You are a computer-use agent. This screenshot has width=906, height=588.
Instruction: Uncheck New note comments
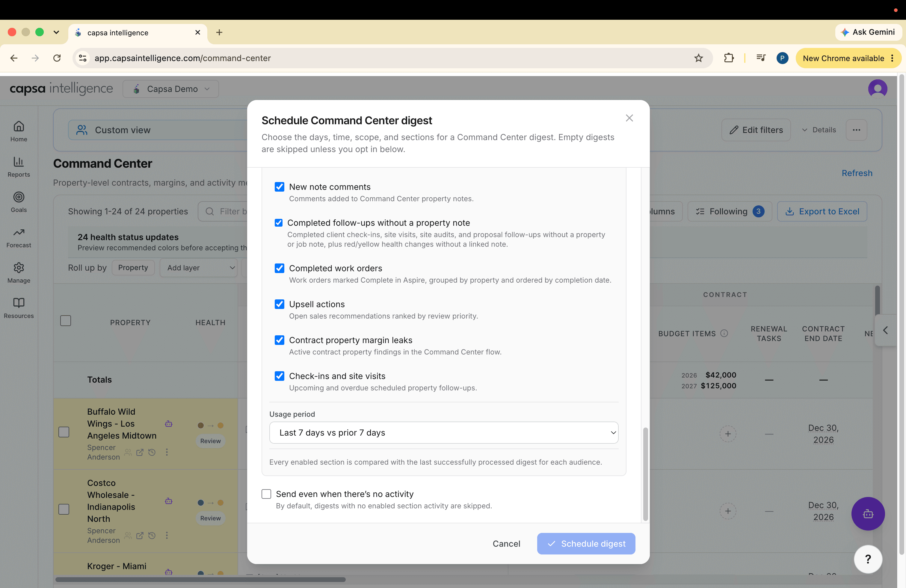coord(280,187)
